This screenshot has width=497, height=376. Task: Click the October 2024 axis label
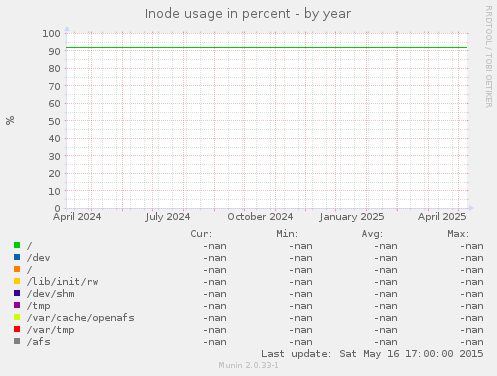260,217
